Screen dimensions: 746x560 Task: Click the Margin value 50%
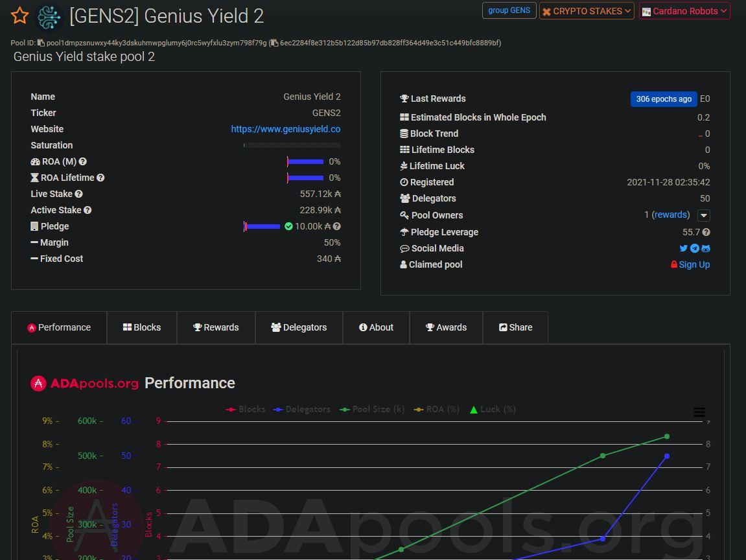[x=332, y=242]
